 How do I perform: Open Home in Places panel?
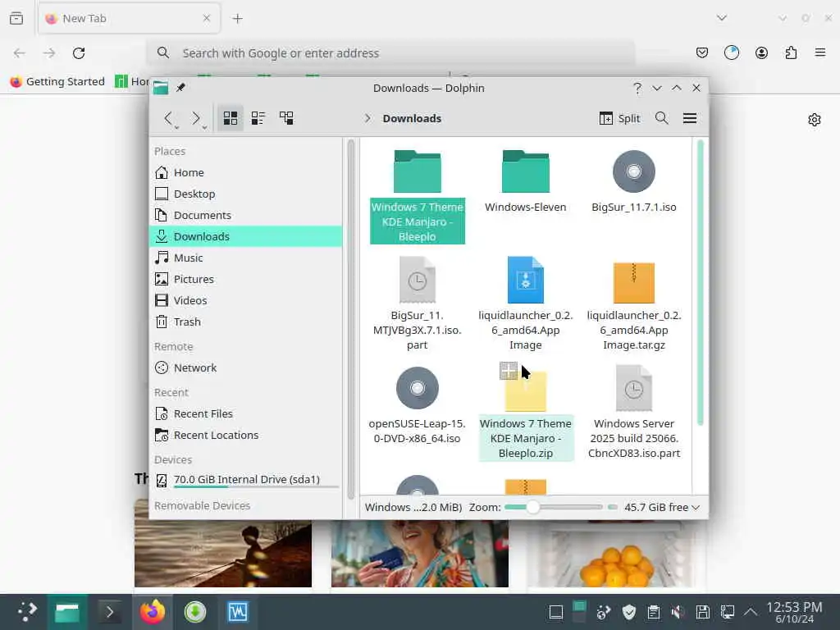pyautogui.click(x=246, y=172)
